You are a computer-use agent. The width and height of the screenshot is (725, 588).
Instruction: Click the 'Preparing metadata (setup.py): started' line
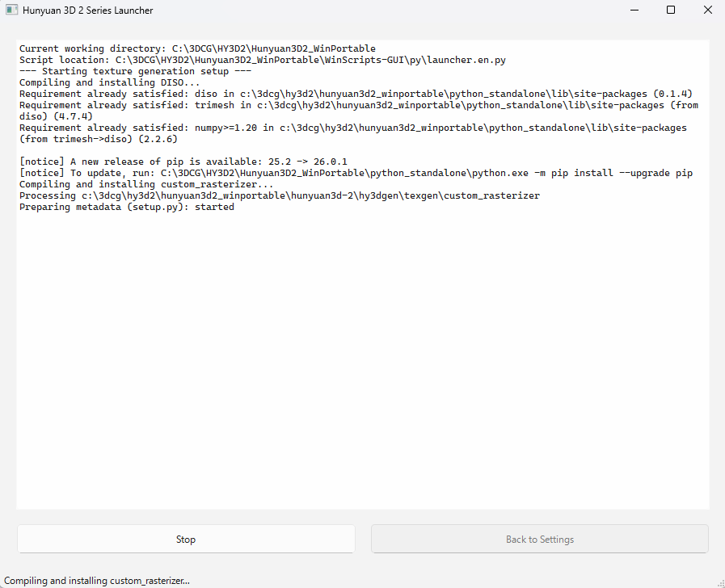(127, 207)
